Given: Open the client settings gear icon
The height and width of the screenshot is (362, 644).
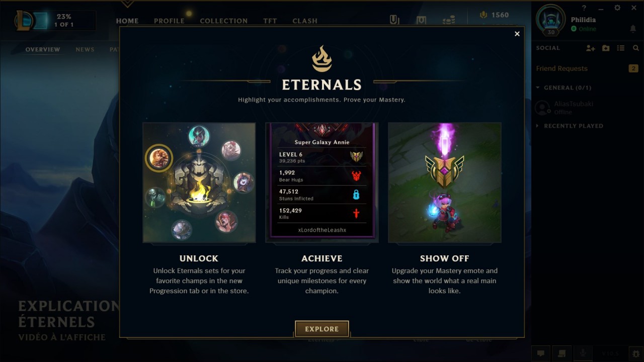Looking at the screenshot, I should tap(617, 8).
